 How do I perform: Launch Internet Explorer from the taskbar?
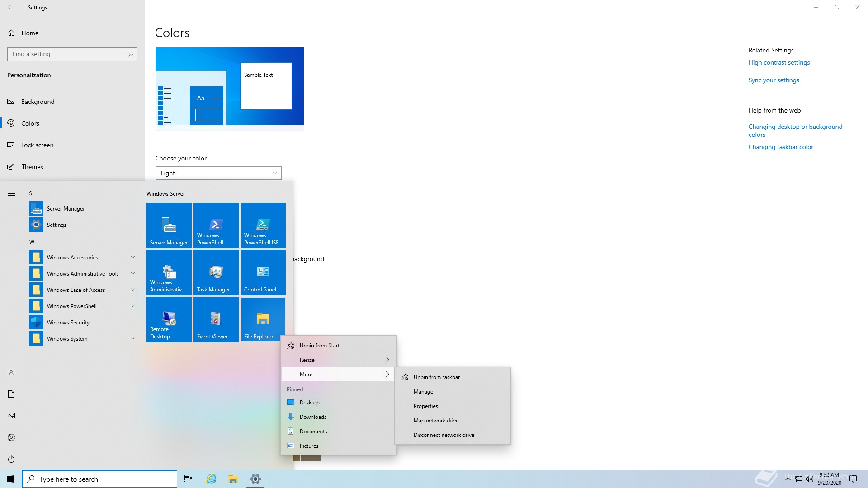pos(211,479)
